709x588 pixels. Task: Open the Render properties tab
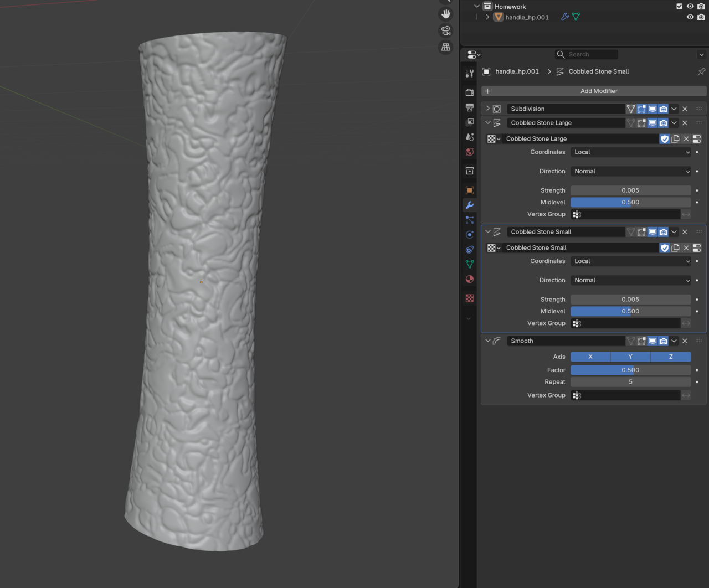[470, 92]
